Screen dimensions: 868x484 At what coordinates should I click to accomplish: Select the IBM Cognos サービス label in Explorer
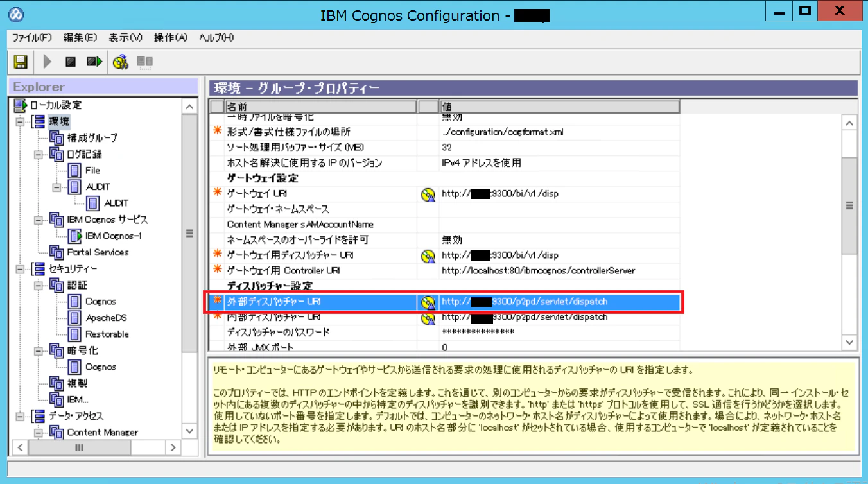[107, 220]
